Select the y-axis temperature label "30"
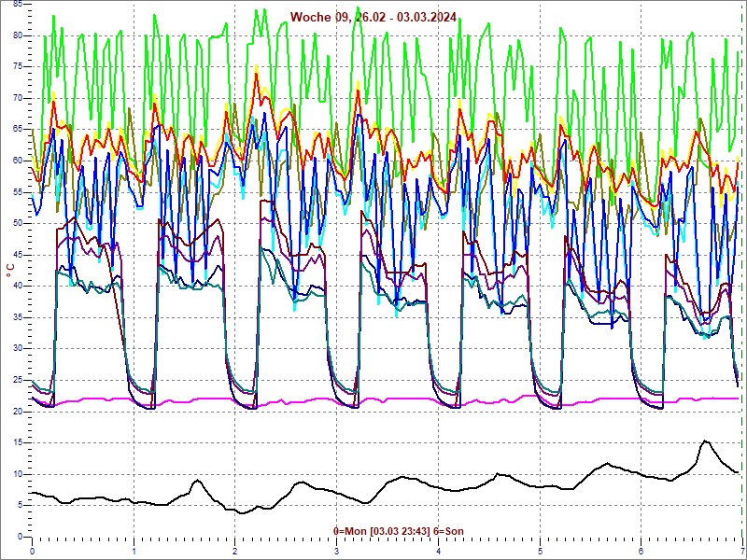The height and width of the screenshot is (560, 747). click(x=18, y=349)
